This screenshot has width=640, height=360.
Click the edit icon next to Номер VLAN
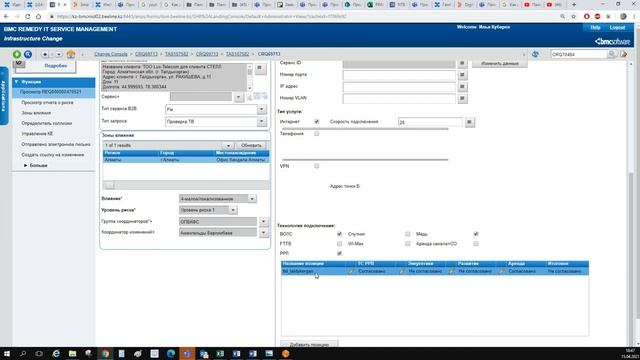pyautogui.click(x=462, y=98)
